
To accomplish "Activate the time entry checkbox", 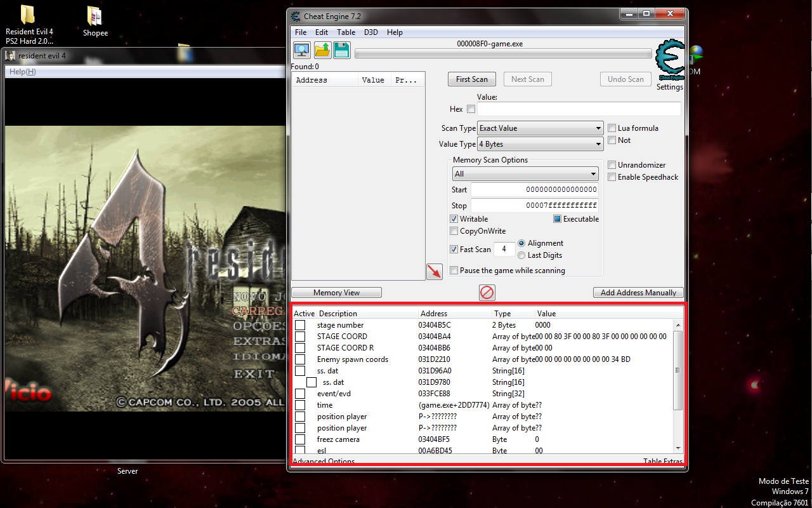I will tap(300, 405).
